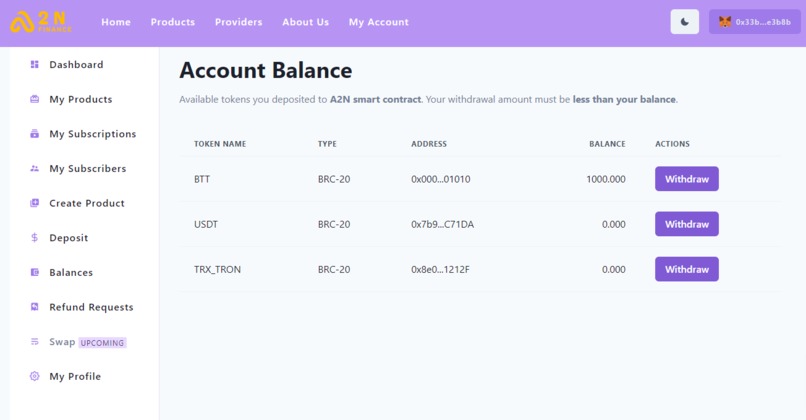Open the Home menu item
Screen dimensions: 806x420
(x=116, y=22)
